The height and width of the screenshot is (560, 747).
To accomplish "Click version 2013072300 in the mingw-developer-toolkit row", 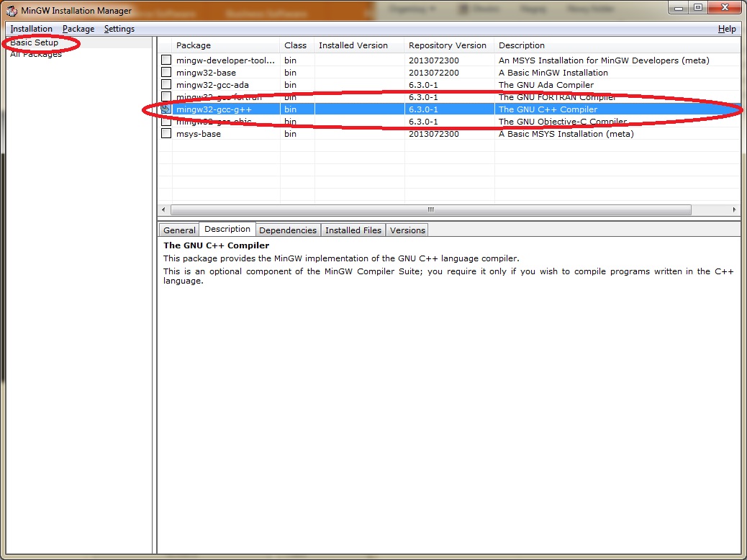I will pos(434,60).
